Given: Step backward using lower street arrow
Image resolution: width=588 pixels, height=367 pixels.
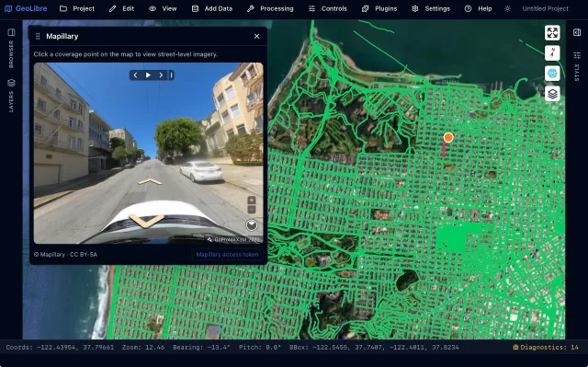Looking at the screenshot, I should [x=146, y=220].
